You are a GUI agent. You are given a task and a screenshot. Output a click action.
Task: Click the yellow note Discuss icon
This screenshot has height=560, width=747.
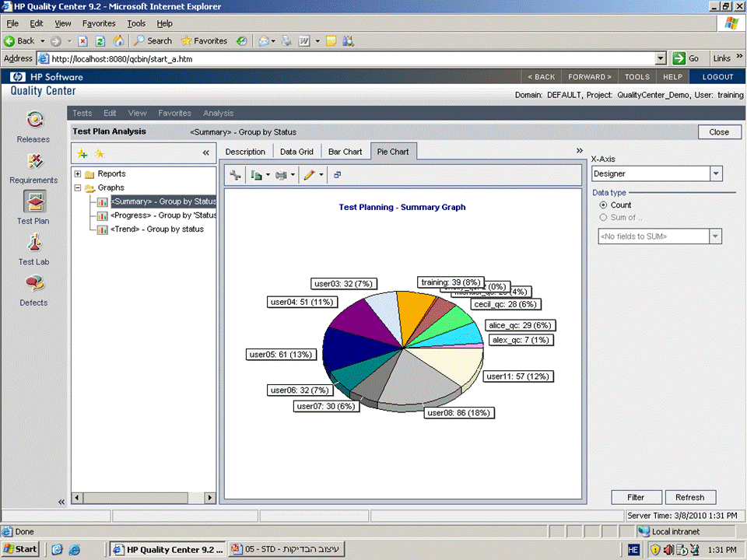pyautogui.click(x=331, y=41)
